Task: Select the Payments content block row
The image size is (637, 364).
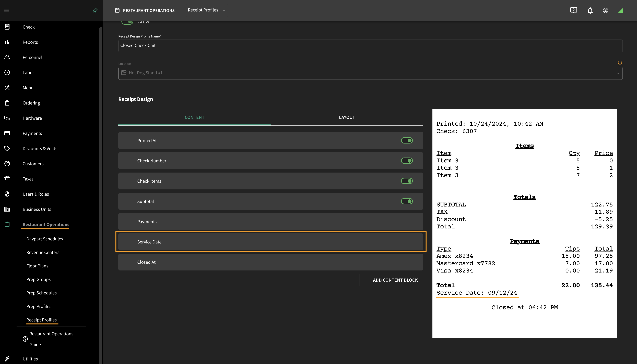Action: (x=271, y=222)
